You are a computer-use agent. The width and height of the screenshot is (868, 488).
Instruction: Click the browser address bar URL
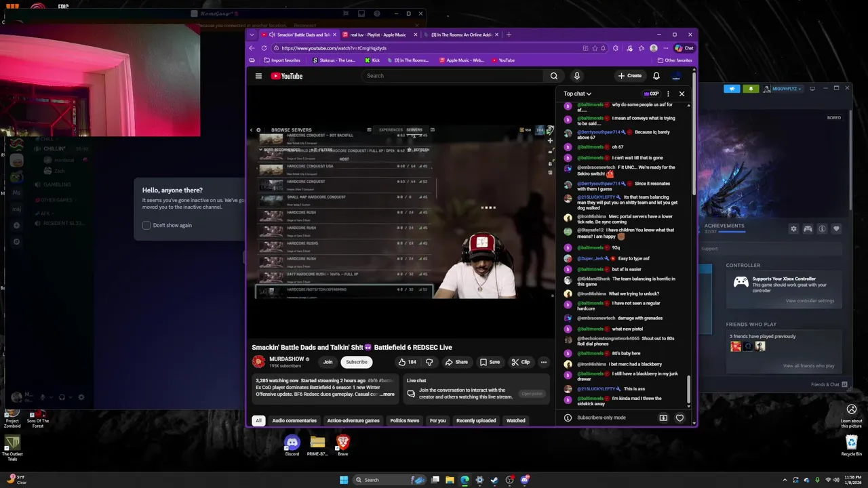pyautogui.click(x=334, y=48)
